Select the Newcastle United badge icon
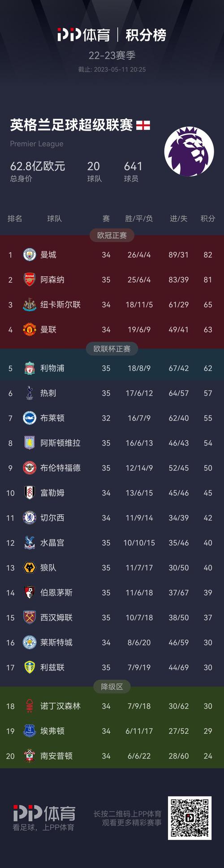The height and width of the screenshot is (868, 224). click(30, 305)
